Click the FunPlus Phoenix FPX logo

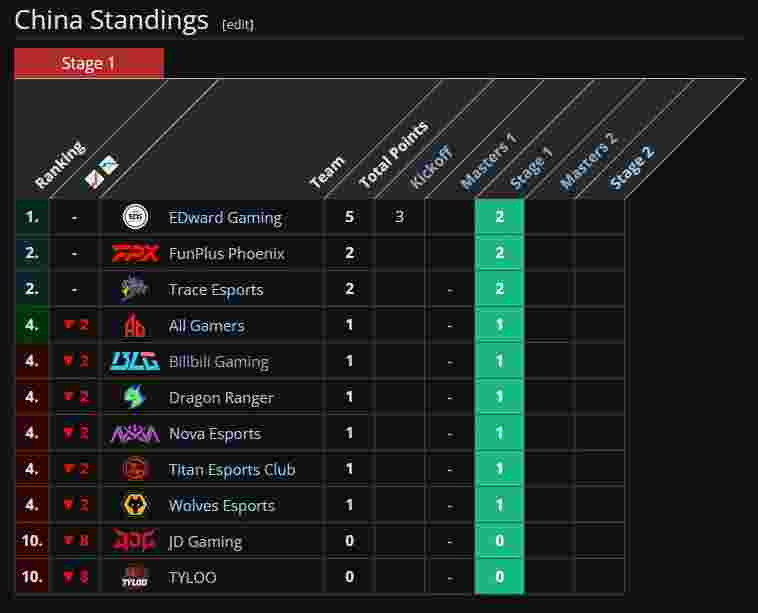(x=135, y=253)
